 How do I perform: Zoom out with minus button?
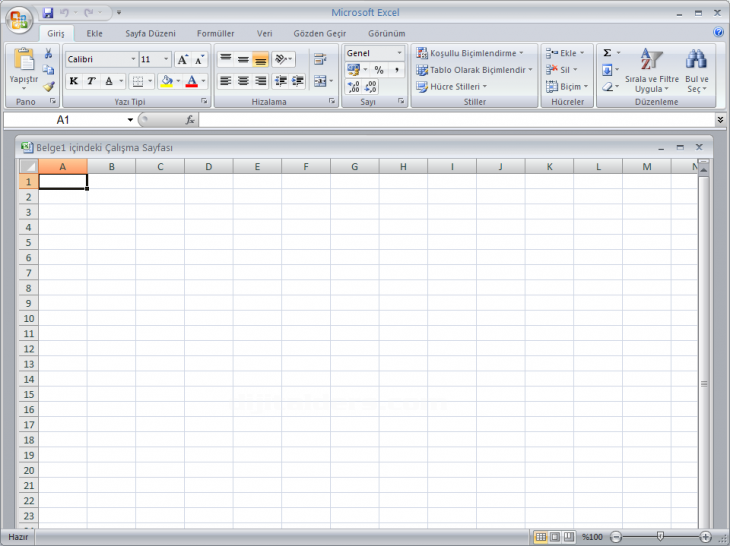tap(615, 537)
